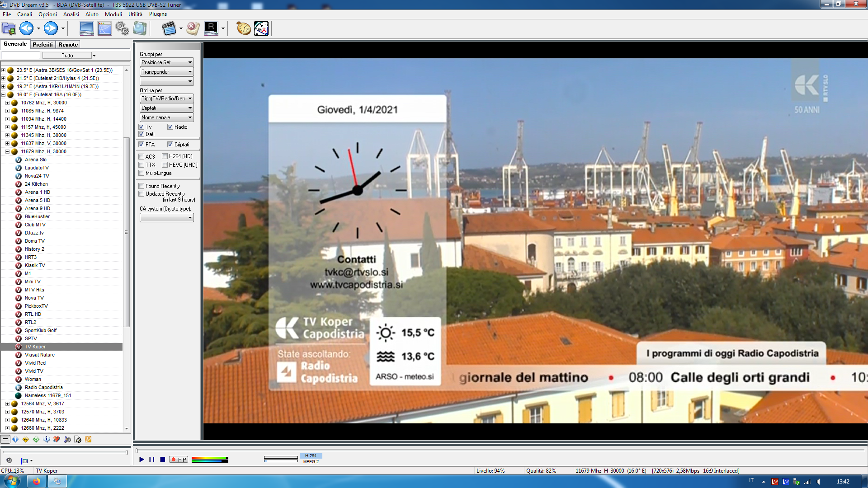Go to previous channel with left arrow
The image size is (868, 488).
tap(26, 28)
